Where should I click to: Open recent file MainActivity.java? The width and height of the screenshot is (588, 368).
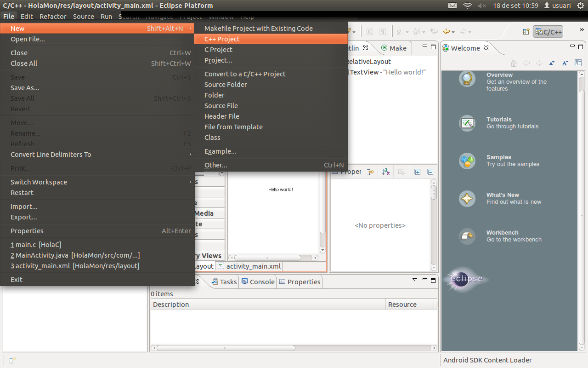coord(75,255)
